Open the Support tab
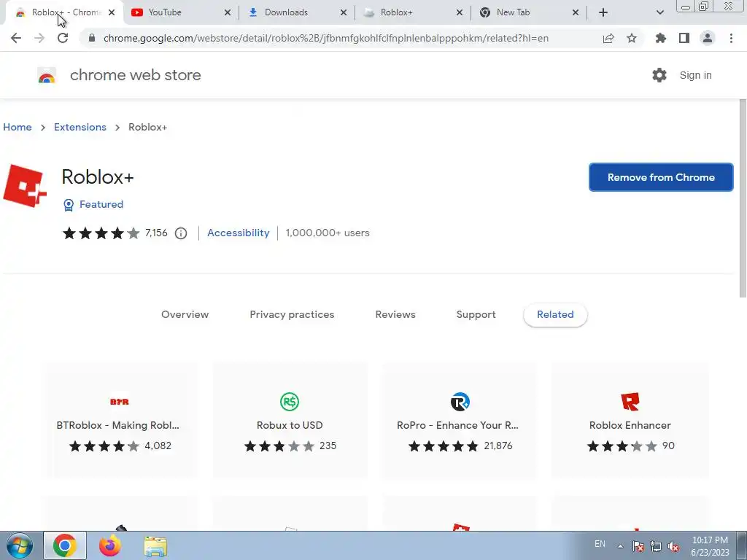Screen dimensions: 747x560 coord(476,315)
